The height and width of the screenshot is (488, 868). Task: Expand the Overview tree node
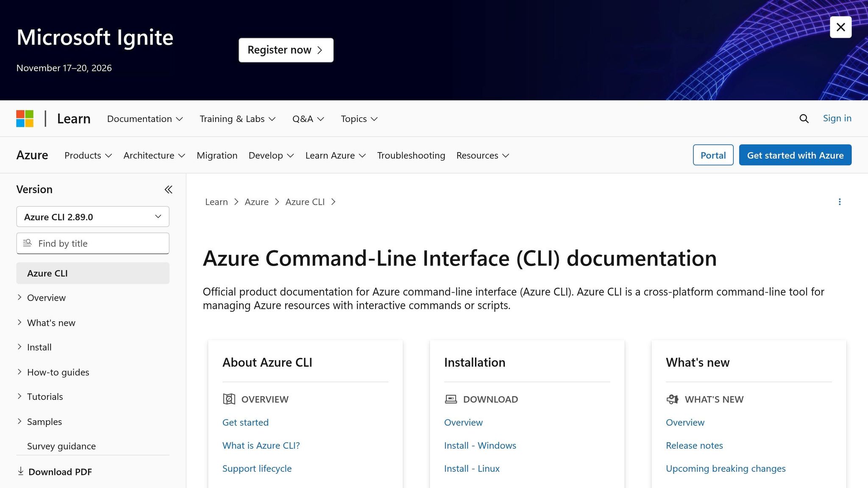19,297
